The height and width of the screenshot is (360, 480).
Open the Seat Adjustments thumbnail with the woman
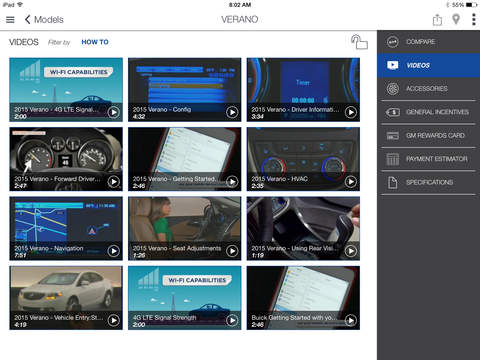click(x=185, y=228)
